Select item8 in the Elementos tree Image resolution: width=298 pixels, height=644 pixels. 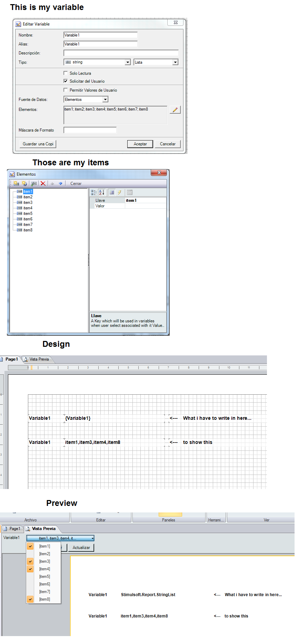click(x=28, y=230)
